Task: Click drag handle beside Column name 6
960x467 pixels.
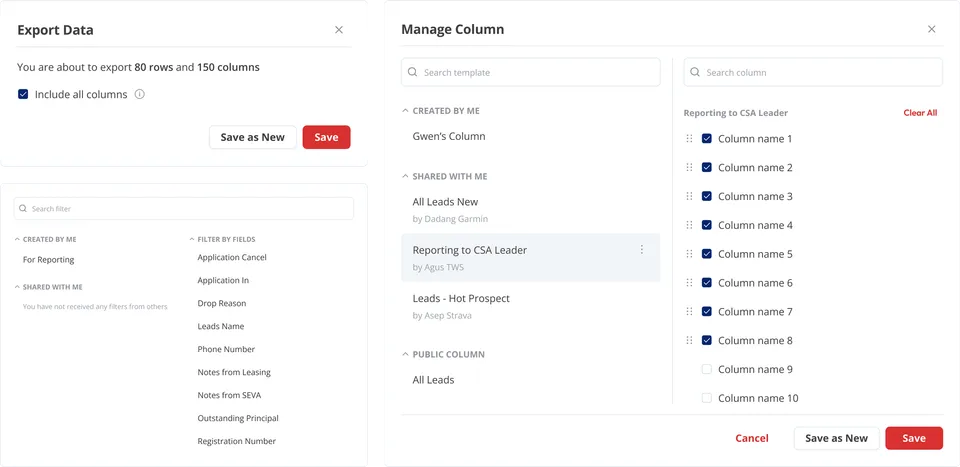Action: click(x=689, y=282)
